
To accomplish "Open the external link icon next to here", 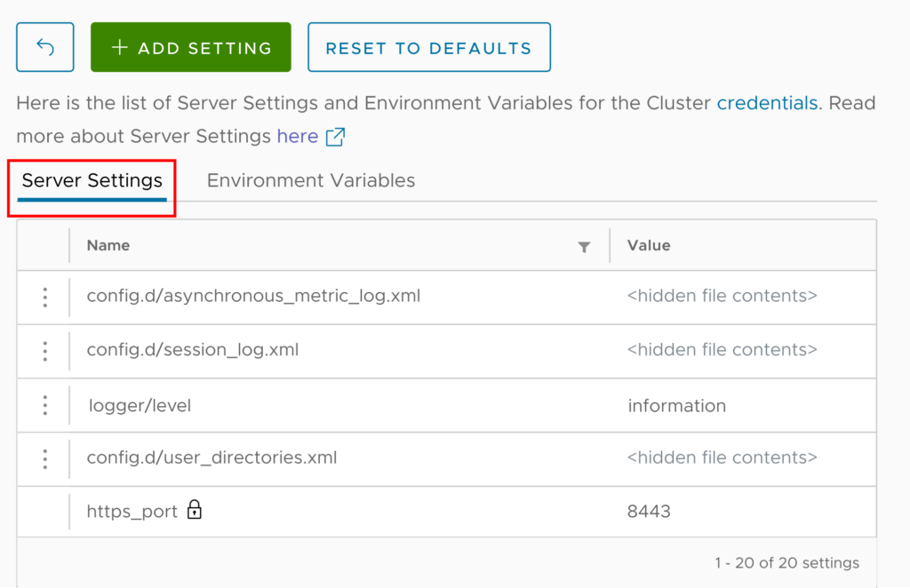I will [334, 137].
